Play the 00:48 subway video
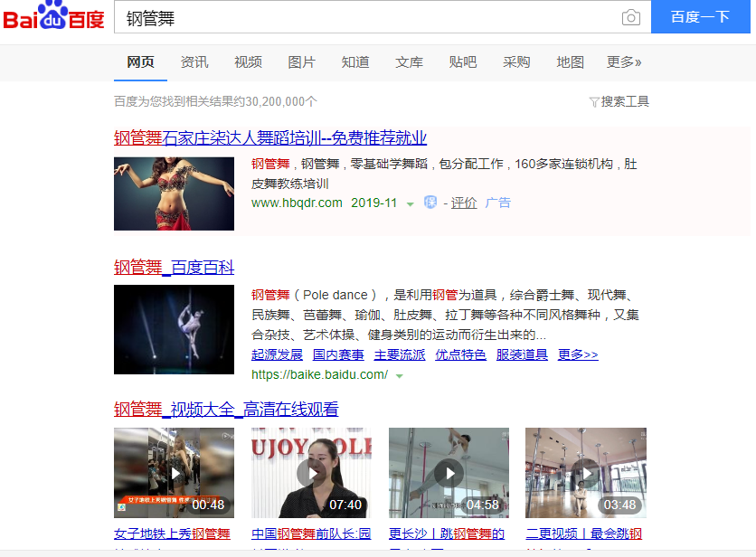Image resolution: width=756 pixels, height=557 pixels. (174, 473)
